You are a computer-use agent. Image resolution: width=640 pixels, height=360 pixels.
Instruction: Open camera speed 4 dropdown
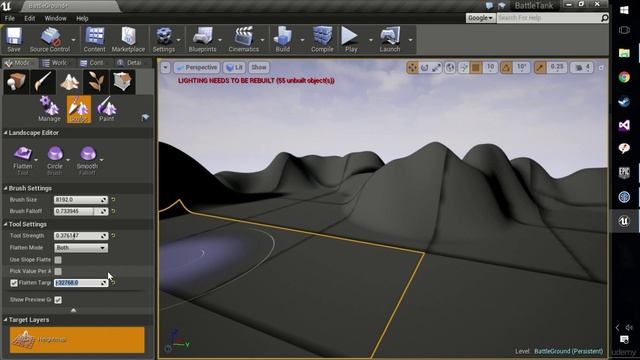coord(583,67)
